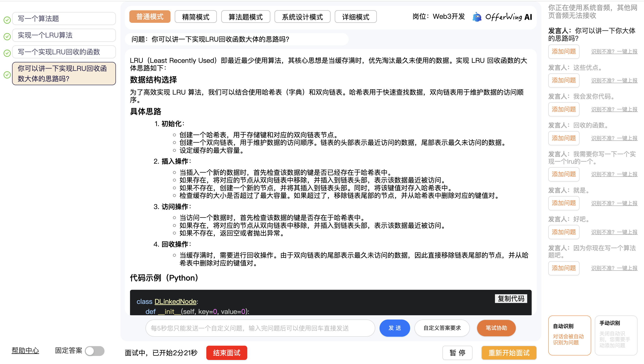Switch to 算法题模式 tab
The width and height of the screenshot is (644, 364).
[x=245, y=17]
